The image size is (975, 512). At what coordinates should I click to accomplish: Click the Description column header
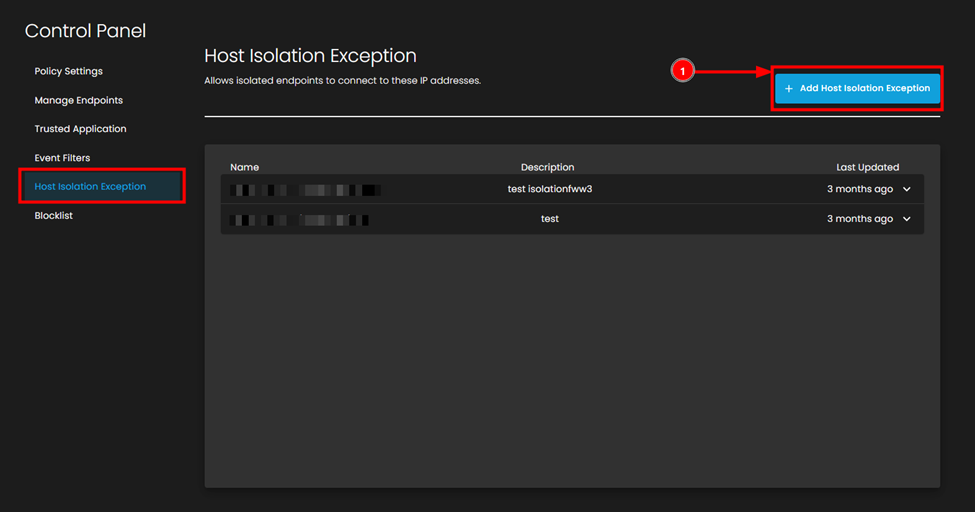(547, 167)
